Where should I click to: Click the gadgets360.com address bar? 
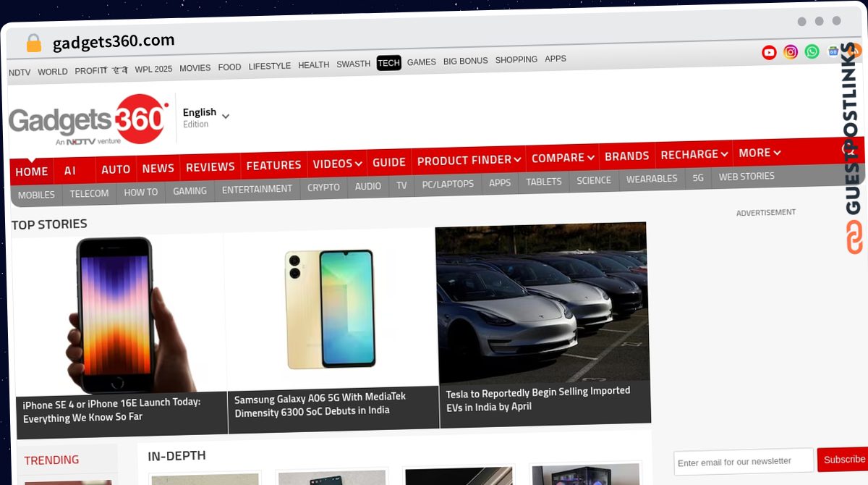[x=114, y=42]
